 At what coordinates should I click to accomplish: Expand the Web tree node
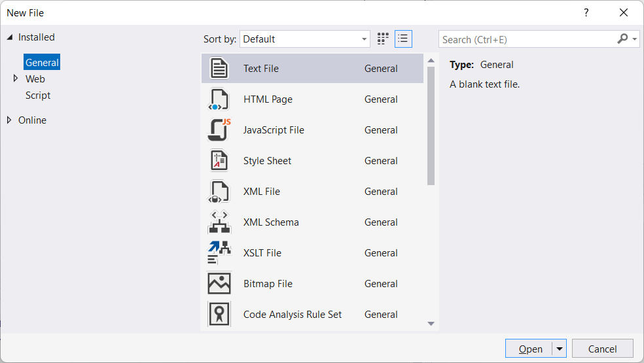click(x=16, y=78)
